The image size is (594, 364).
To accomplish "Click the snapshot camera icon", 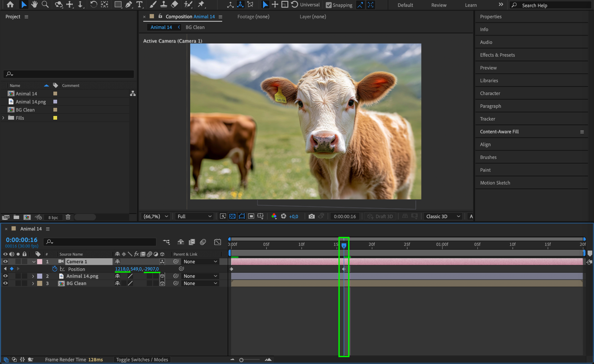I will (x=312, y=216).
